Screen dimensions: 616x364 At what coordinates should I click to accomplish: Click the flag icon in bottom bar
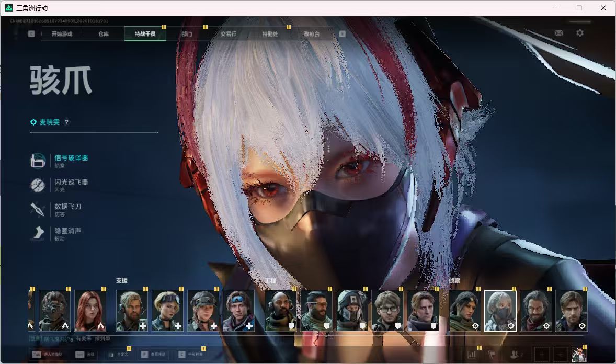(492, 354)
